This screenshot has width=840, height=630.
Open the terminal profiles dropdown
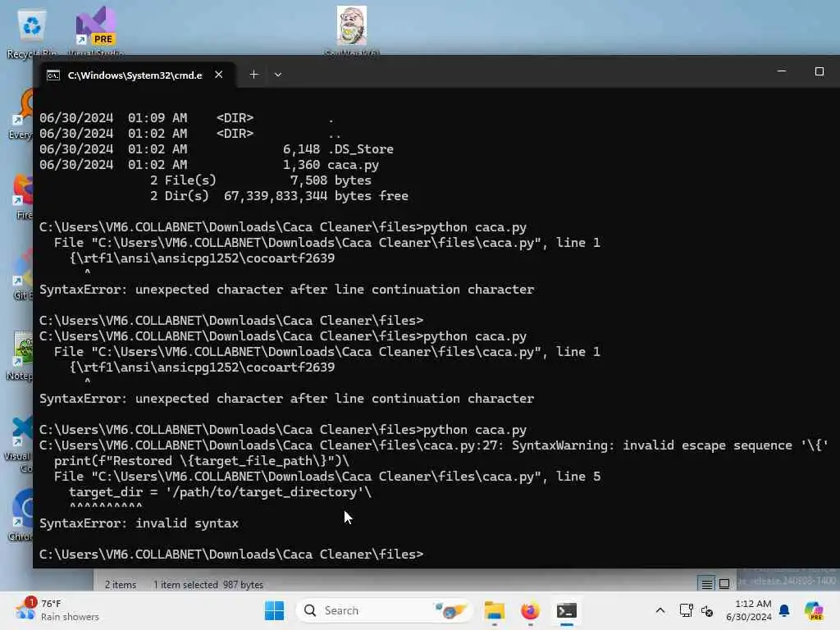(277, 75)
